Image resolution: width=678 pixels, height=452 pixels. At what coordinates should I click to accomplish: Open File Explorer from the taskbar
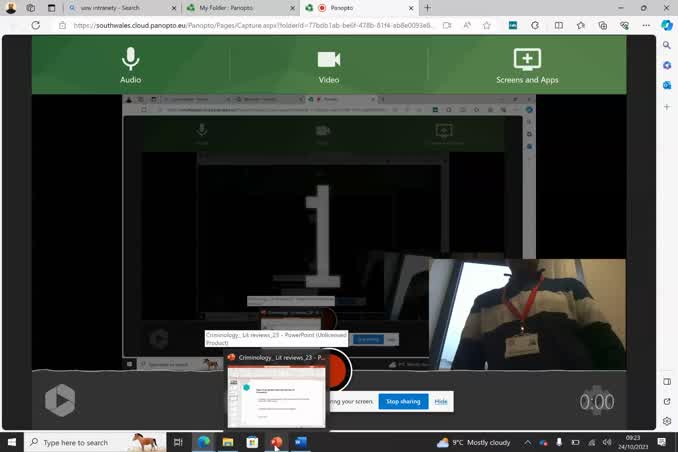[x=228, y=442]
